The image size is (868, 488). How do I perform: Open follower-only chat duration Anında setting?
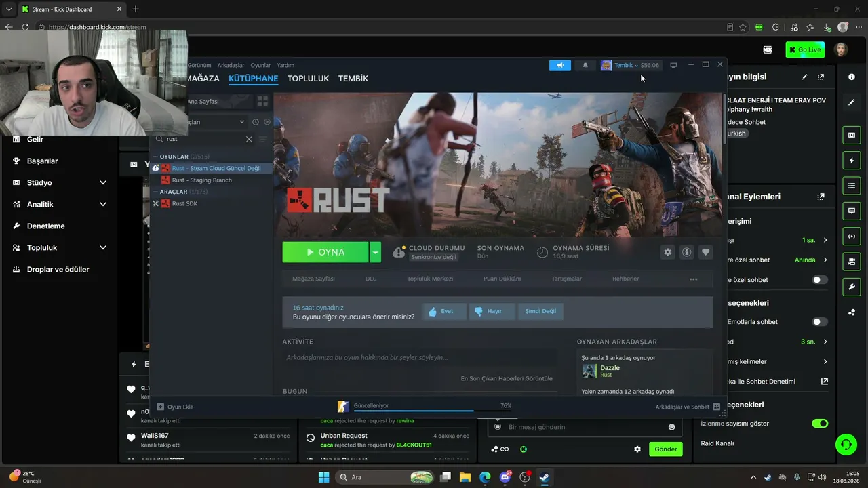811,260
